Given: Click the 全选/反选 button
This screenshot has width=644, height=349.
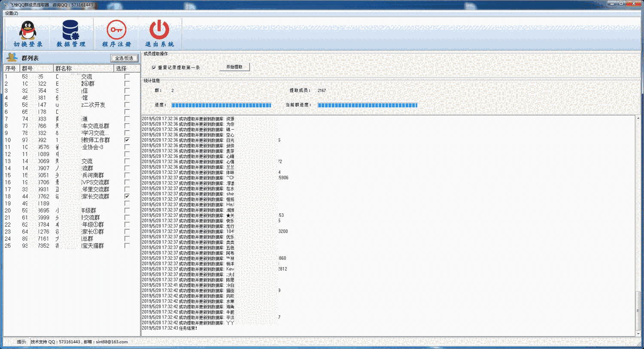Looking at the screenshot, I should 125,58.
